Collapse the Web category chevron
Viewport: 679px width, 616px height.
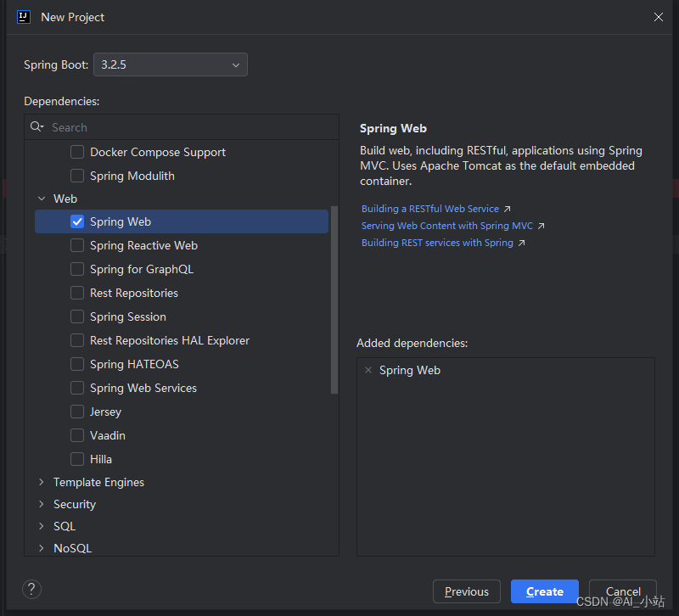[42, 199]
